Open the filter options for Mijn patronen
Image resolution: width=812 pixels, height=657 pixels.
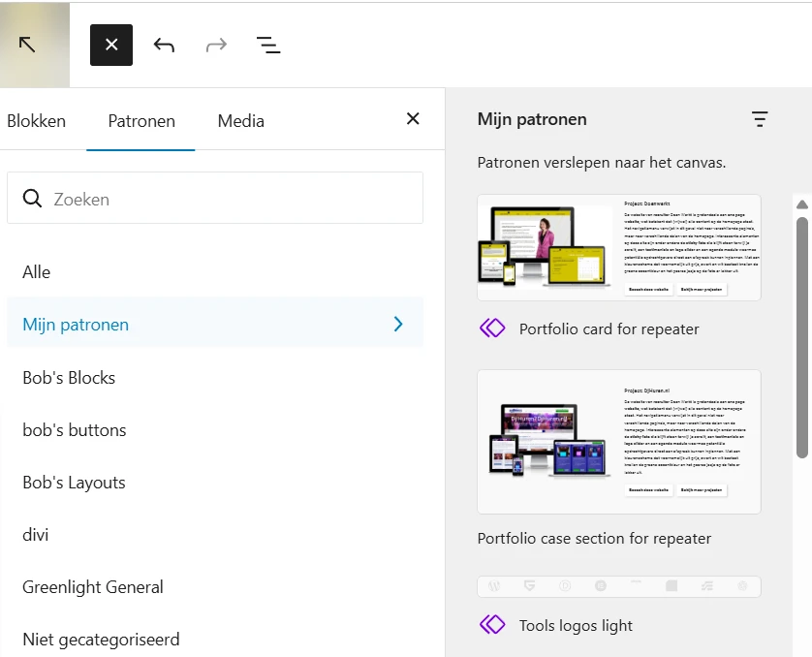760,119
